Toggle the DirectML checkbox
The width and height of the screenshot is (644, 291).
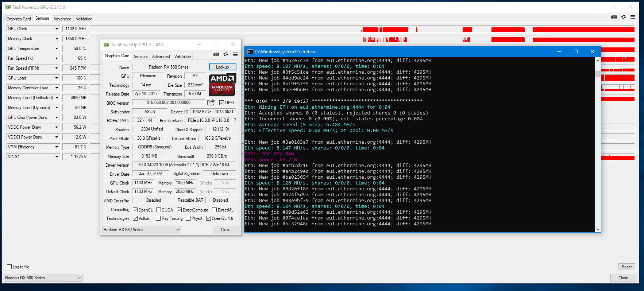tap(215, 210)
